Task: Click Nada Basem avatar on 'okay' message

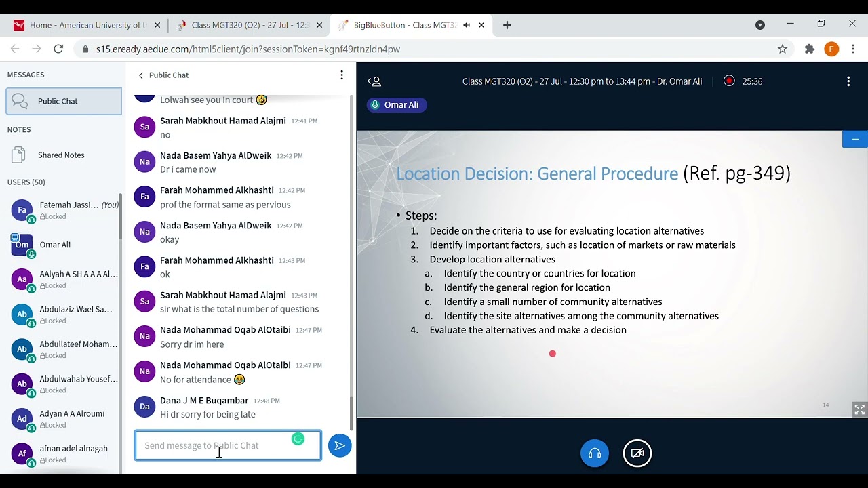Action: (144, 232)
